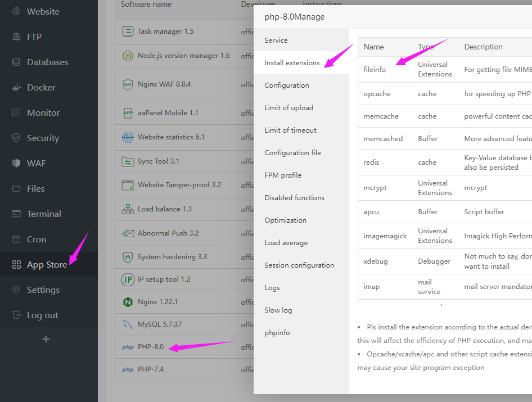Open the Website sidebar icon
This screenshot has height=402, width=532.
16,11
